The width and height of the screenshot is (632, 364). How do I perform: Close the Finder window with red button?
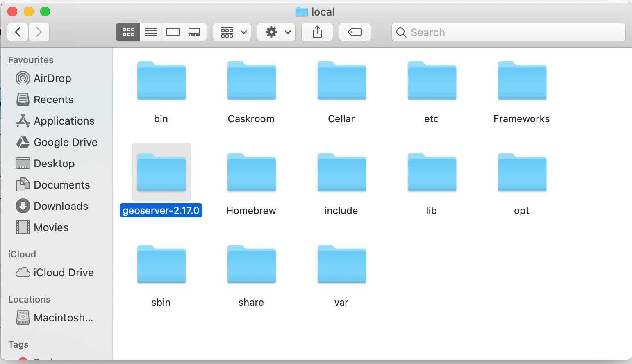pos(12,11)
